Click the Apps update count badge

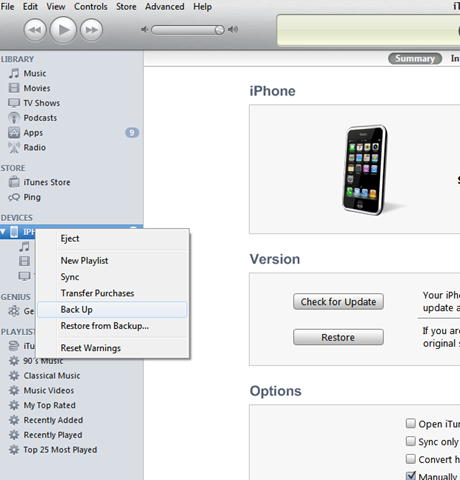(x=132, y=133)
